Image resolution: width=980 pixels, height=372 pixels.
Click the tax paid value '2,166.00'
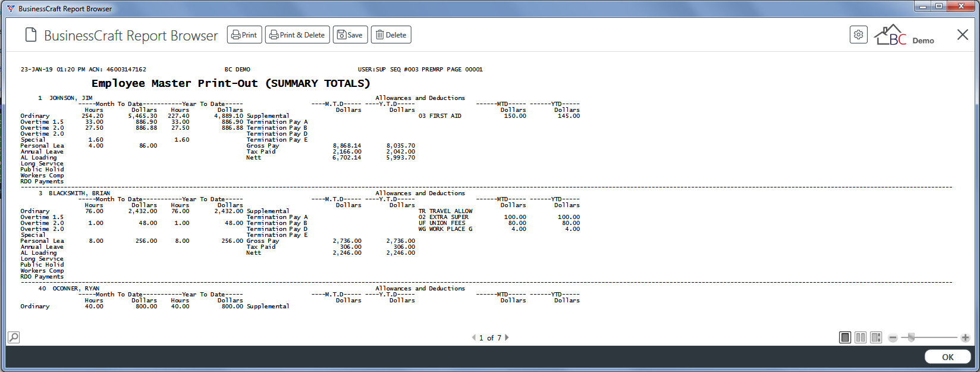pos(347,152)
